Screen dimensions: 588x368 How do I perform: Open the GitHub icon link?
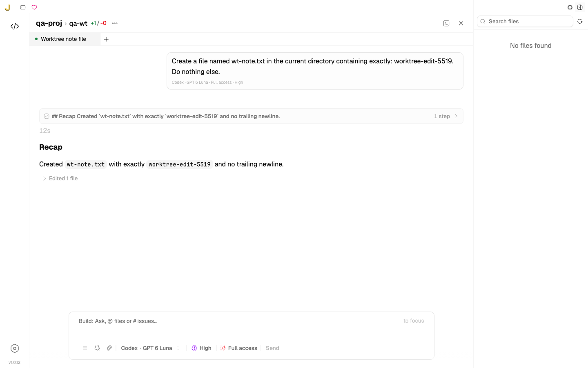coord(570,7)
